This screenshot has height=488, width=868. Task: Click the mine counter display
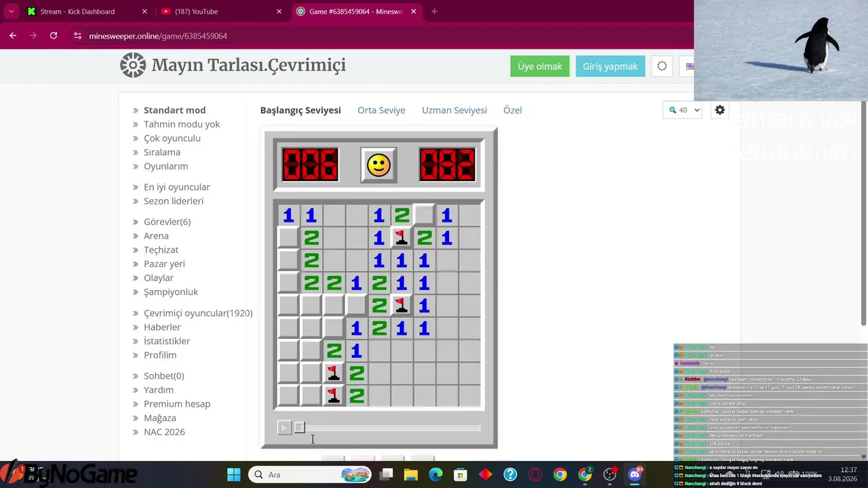pyautogui.click(x=310, y=165)
